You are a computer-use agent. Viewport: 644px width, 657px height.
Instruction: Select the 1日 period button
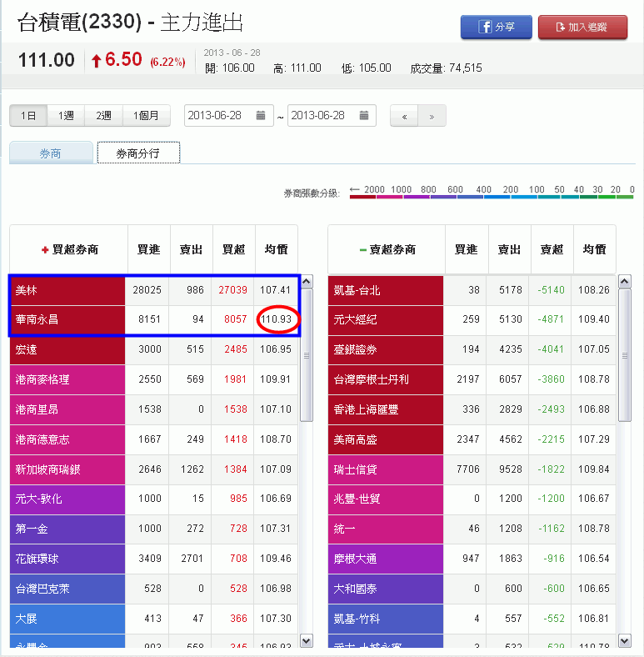click(x=28, y=116)
